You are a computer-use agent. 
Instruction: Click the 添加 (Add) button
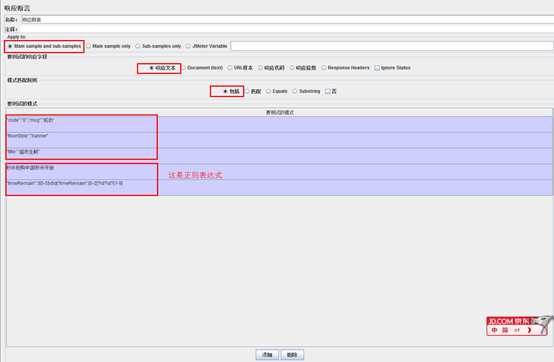[267, 355]
